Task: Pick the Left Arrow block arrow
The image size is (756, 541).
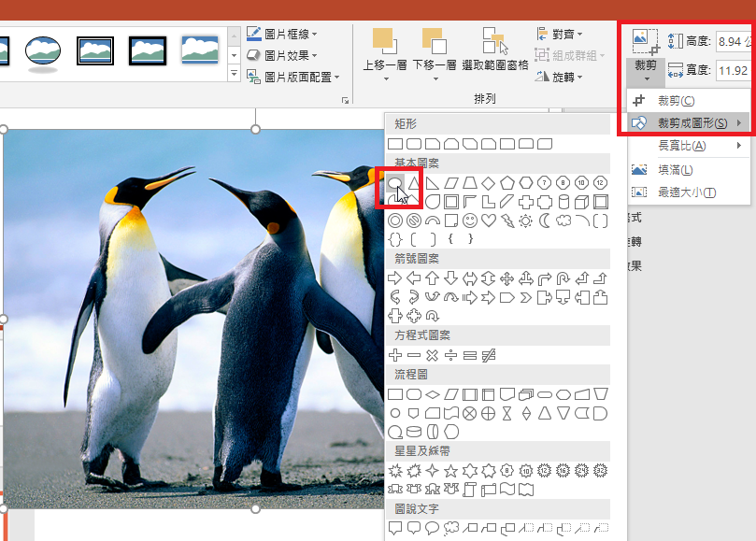Action: coord(414,278)
